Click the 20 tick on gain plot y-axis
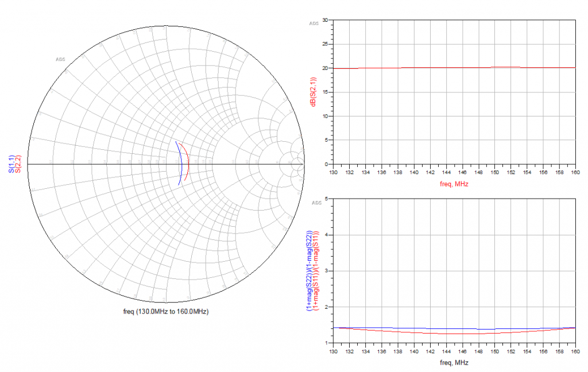 pyautogui.click(x=325, y=68)
